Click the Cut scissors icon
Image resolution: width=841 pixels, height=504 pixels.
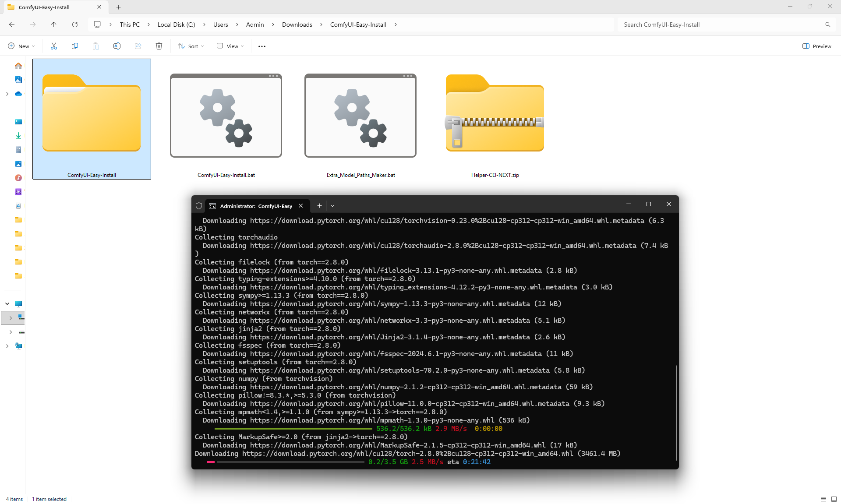54,46
